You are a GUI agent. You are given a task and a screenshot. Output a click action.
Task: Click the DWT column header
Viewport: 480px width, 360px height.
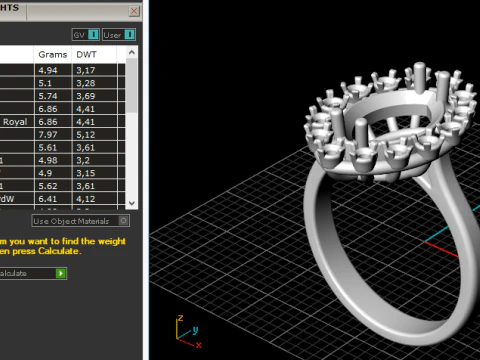click(x=94, y=54)
